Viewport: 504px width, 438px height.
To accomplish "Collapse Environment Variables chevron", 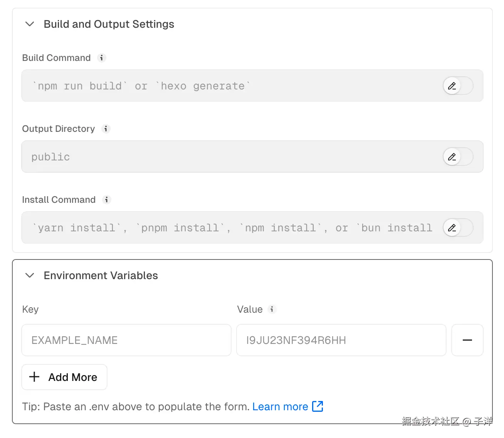I will point(30,276).
